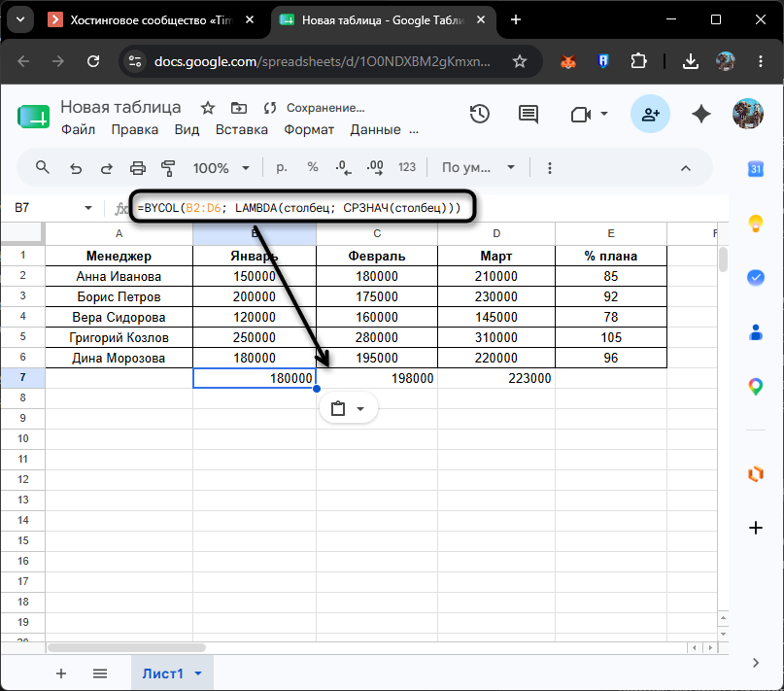Open the Формат menu
Viewport: 784px width, 691px height.
(x=309, y=129)
